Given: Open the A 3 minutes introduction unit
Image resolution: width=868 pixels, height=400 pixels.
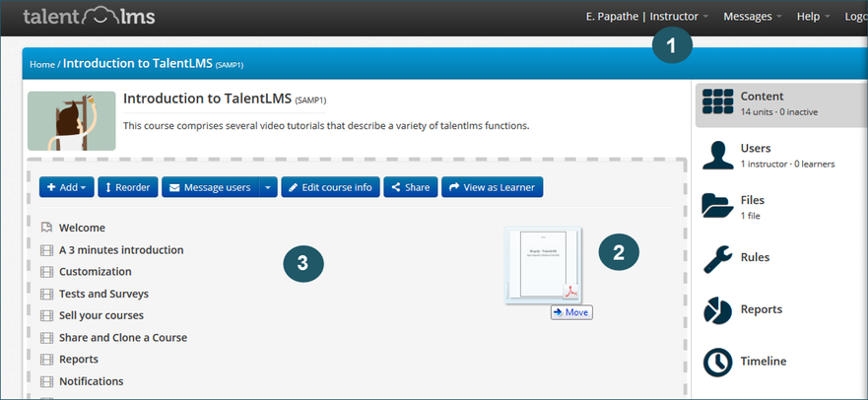Looking at the screenshot, I should (121, 250).
